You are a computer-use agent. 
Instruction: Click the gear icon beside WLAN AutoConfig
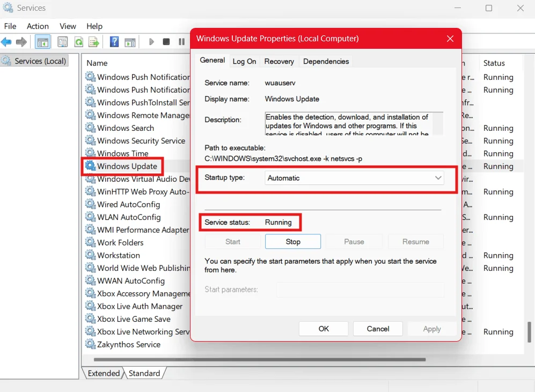point(90,217)
